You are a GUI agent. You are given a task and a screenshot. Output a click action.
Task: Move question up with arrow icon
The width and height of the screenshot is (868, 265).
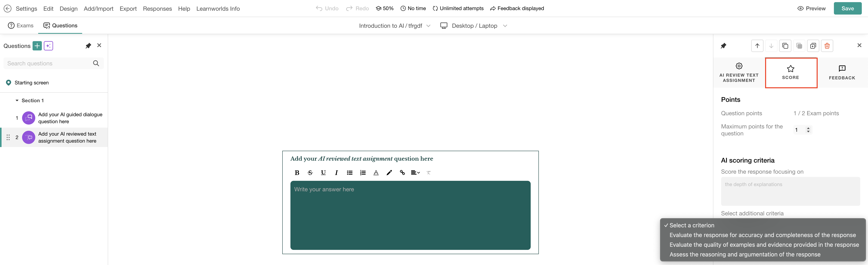757,46
